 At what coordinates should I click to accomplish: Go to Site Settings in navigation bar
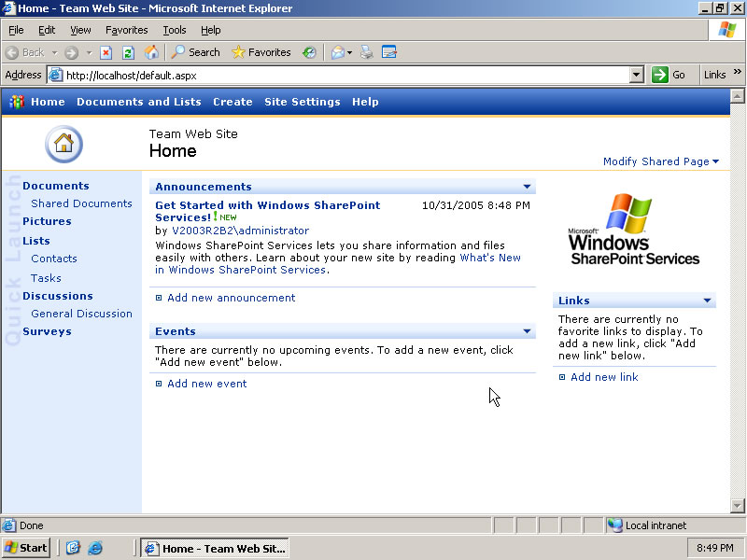click(x=302, y=102)
